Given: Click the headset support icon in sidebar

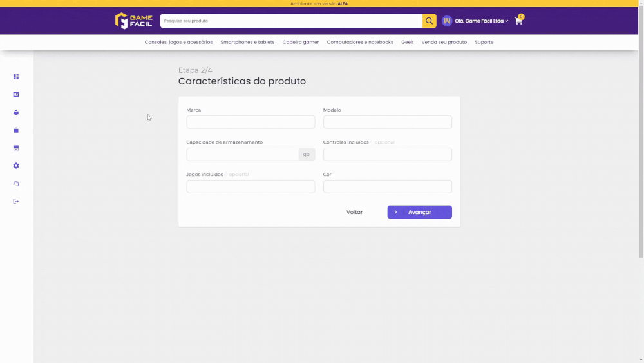Looking at the screenshot, I should point(16,183).
